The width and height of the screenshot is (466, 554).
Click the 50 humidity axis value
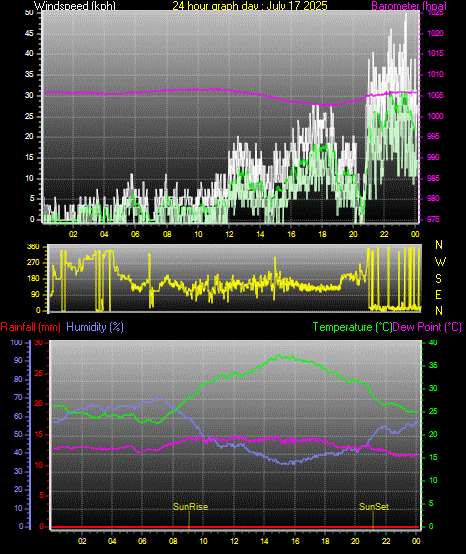[x=18, y=435]
